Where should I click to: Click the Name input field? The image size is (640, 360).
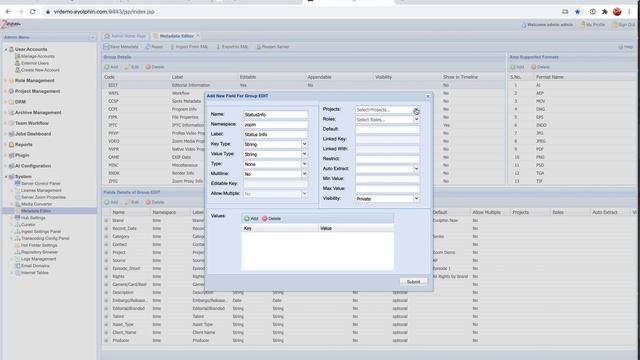tap(276, 115)
